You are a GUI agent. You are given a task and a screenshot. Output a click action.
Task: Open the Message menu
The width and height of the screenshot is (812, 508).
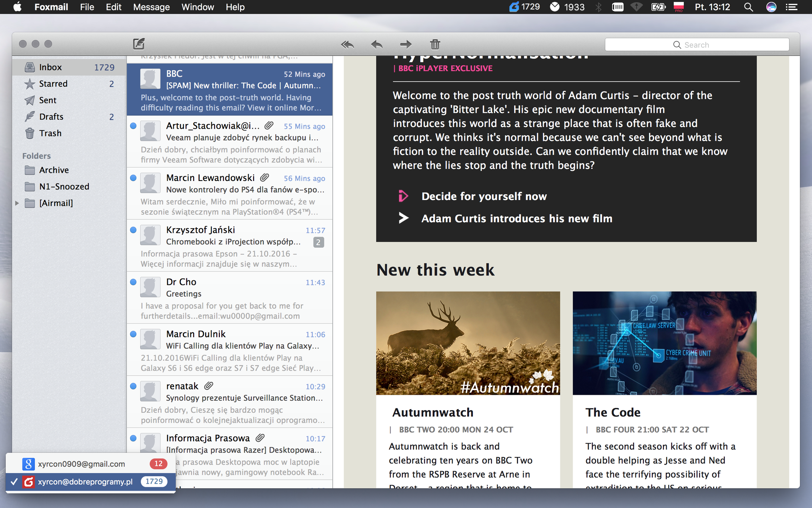point(151,7)
